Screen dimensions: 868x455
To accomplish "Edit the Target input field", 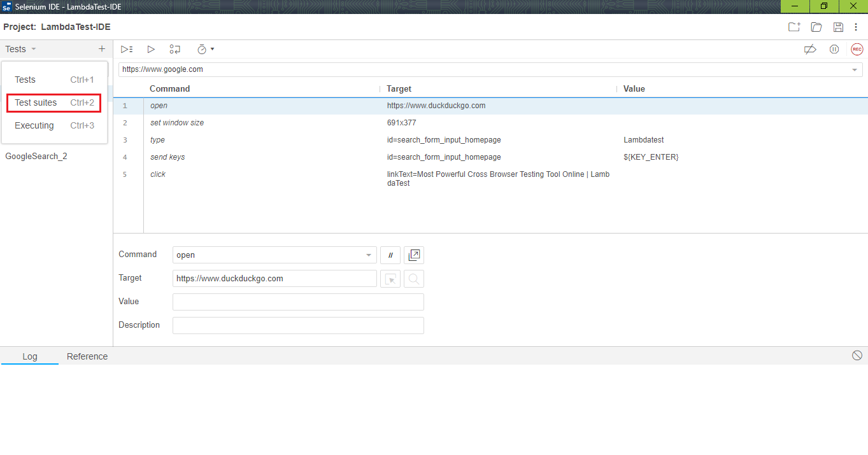I will pos(274,279).
